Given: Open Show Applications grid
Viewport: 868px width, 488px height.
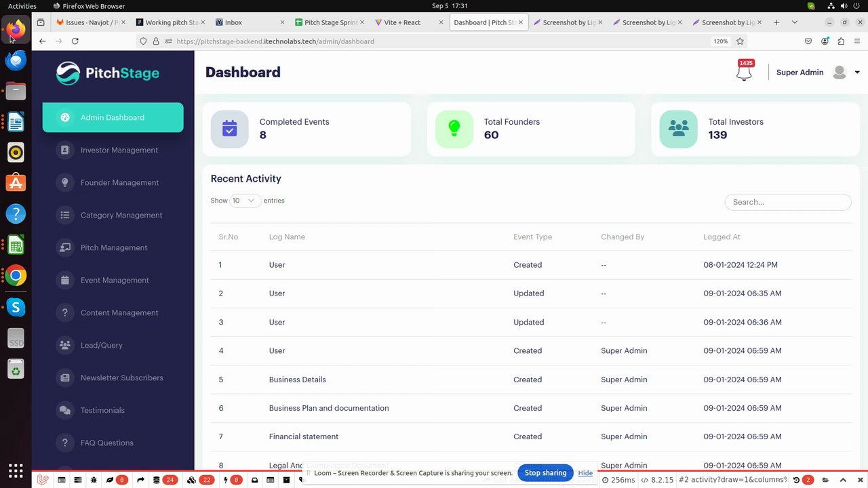Looking at the screenshot, I should click(x=16, y=470).
